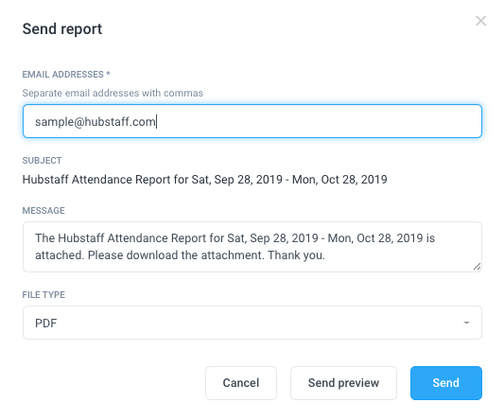Image resolution: width=504 pixels, height=420 pixels.
Task: Click the SUBJECT label
Action: pos(42,161)
